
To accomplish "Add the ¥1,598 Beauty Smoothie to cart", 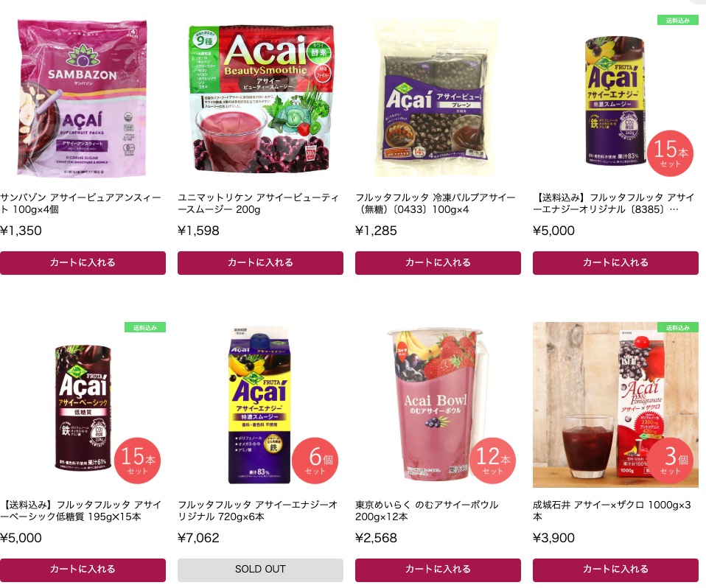I will 260,263.
